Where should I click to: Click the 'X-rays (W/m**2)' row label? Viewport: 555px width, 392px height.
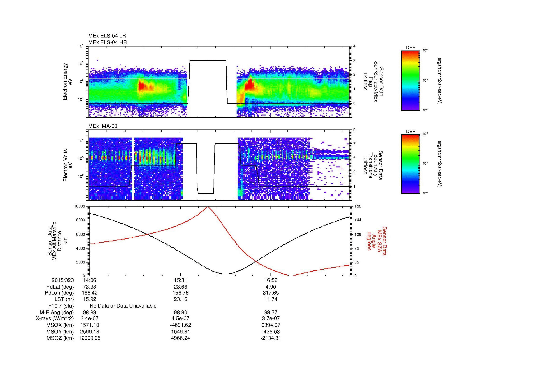[55, 319]
